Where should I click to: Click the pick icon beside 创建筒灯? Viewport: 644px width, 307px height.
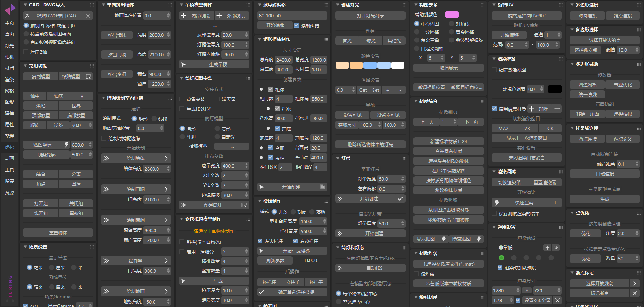coord(244,205)
